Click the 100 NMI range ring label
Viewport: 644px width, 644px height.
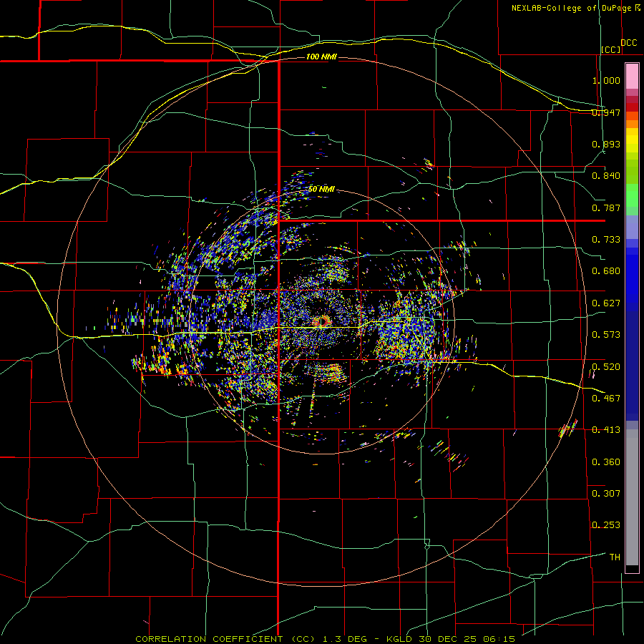click(321, 57)
